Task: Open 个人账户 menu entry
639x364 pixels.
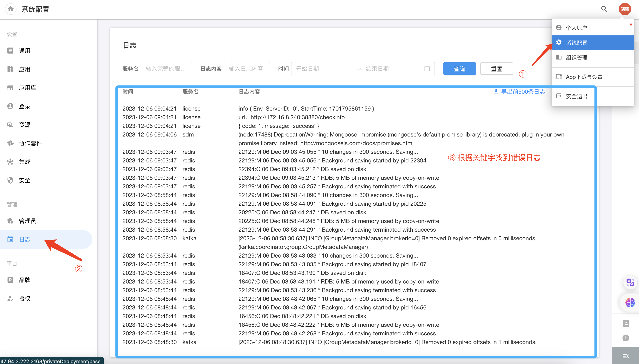Action: (x=576, y=28)
